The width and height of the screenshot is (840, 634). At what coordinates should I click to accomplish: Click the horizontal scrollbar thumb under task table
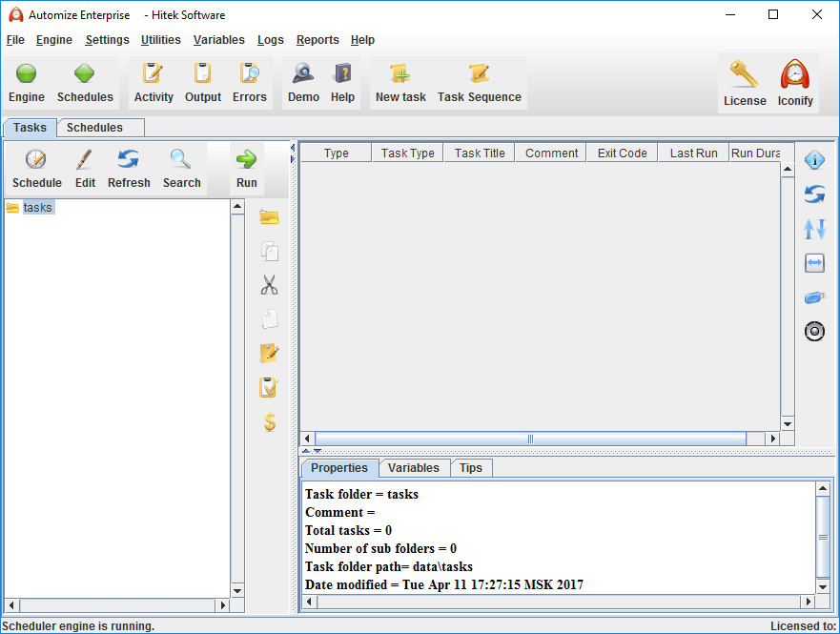click(530, 439)
